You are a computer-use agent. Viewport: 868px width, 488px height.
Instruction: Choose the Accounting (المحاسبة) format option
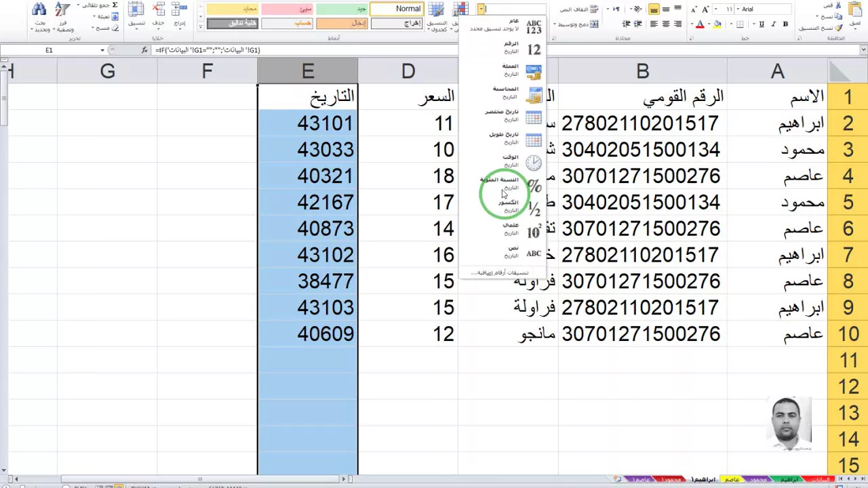coord(502,94)
